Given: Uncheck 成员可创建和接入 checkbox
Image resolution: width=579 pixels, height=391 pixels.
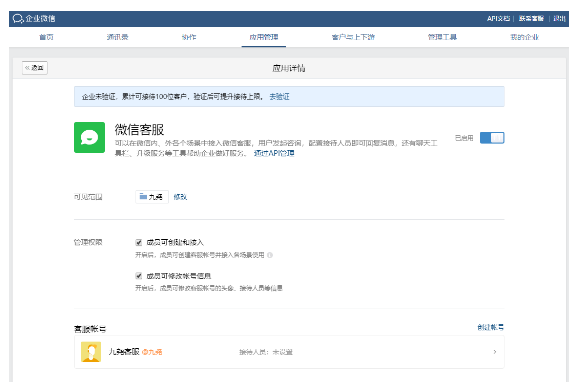Looking at the screenshot, I should 139,243.
